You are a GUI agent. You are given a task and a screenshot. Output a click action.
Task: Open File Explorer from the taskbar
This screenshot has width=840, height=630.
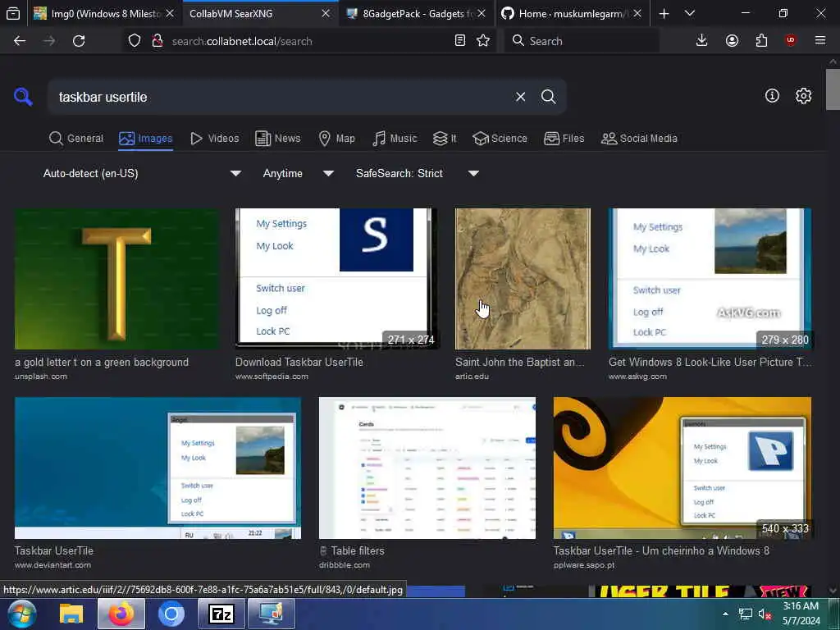(71, 614)
